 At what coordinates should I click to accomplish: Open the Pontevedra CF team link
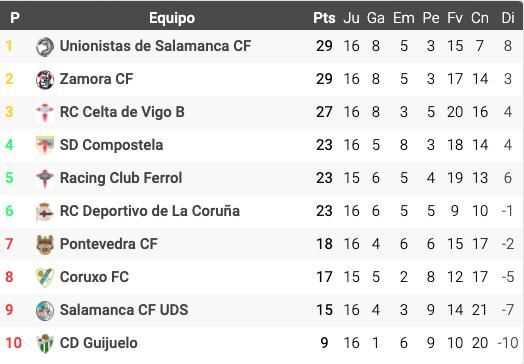pos(109,244)
